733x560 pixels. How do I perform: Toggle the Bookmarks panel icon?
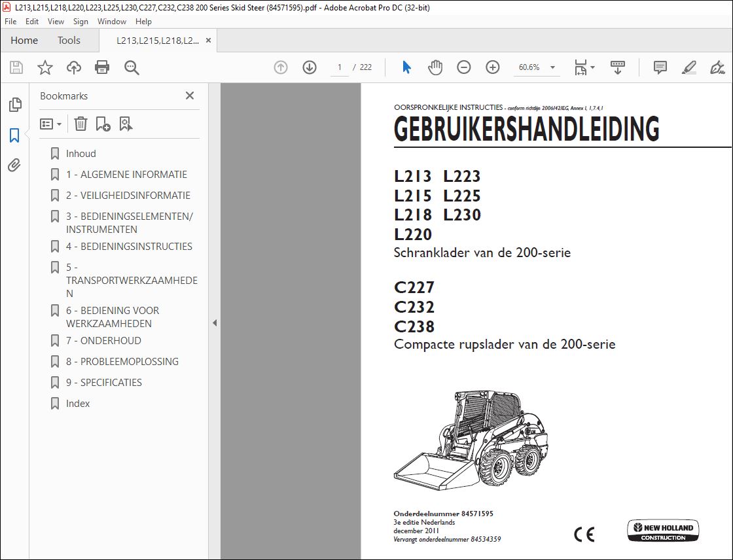click(14, 135)
